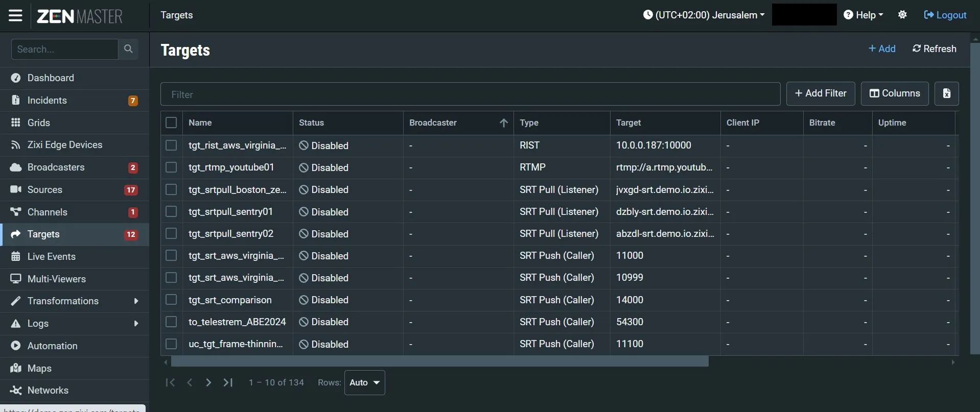Export table using the Excel file icon
This screenshot has height=412, width=980.
pos(947,93)
